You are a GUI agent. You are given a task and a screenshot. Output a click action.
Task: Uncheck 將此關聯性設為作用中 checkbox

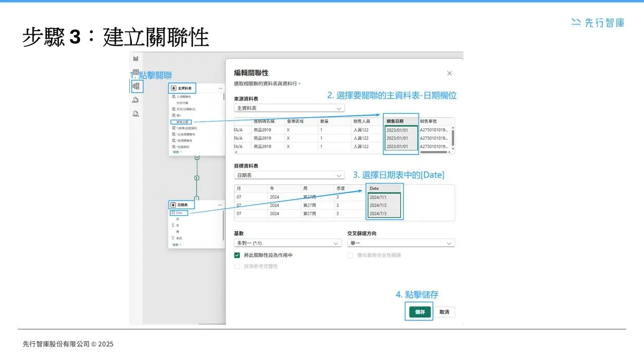click(237, 255)
